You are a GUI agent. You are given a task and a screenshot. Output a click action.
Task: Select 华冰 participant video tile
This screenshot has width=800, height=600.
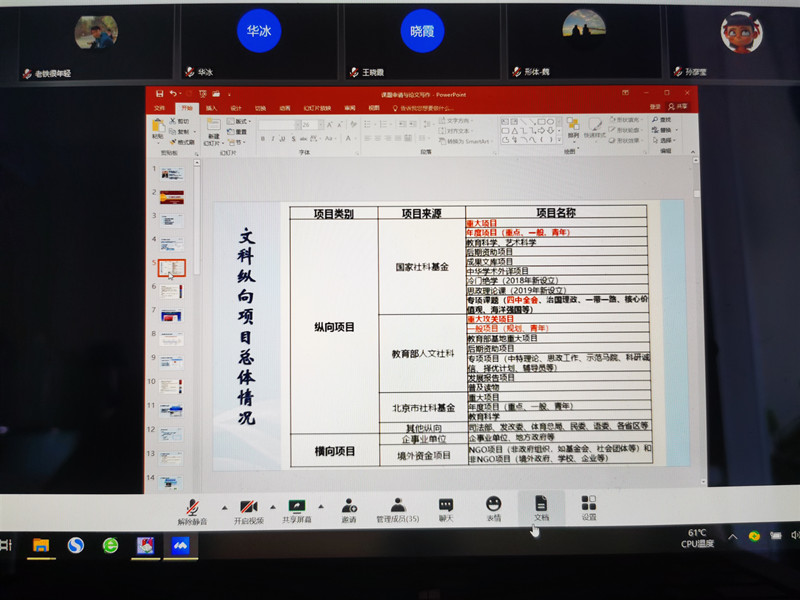pyautogui.click(x=259, y=38)
